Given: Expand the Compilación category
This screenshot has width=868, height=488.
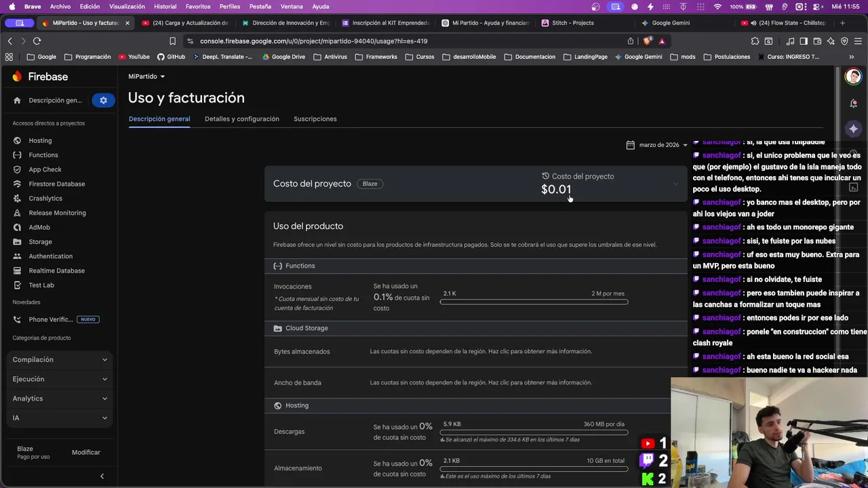Looking at the screenshot, I should tap(60, 360).
